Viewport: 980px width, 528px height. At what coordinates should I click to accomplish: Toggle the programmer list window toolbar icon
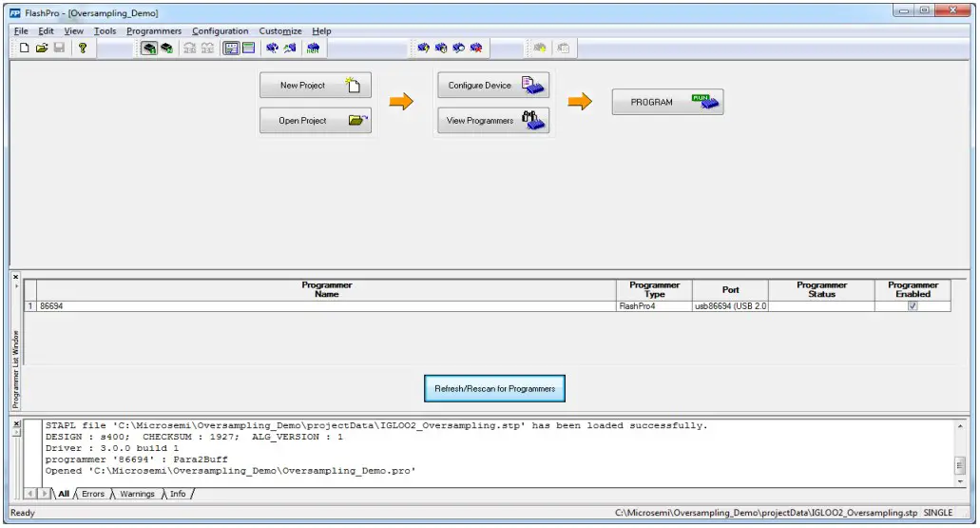click(231, 49)
